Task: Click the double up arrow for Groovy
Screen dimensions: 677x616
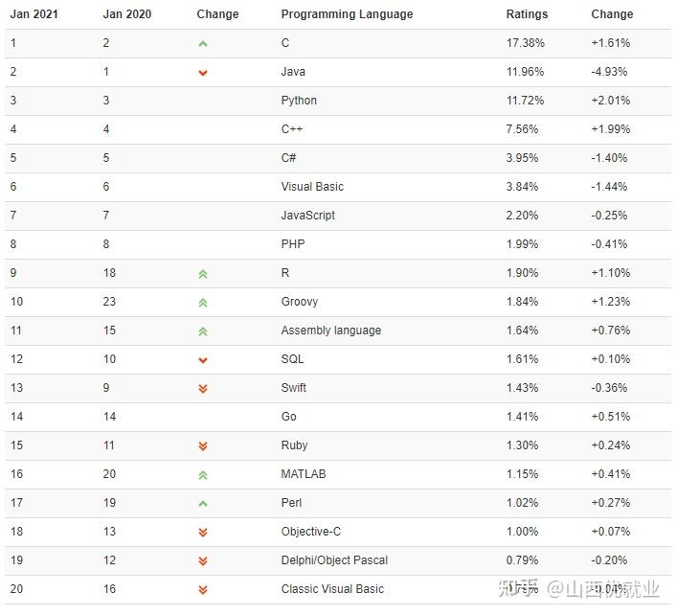Action: [203, 303]
